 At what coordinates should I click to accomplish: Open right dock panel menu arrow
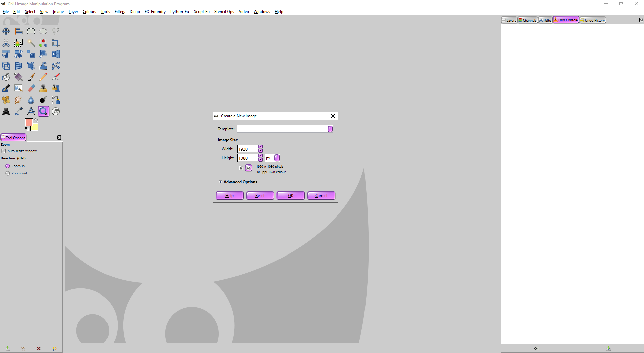(641, 20)
